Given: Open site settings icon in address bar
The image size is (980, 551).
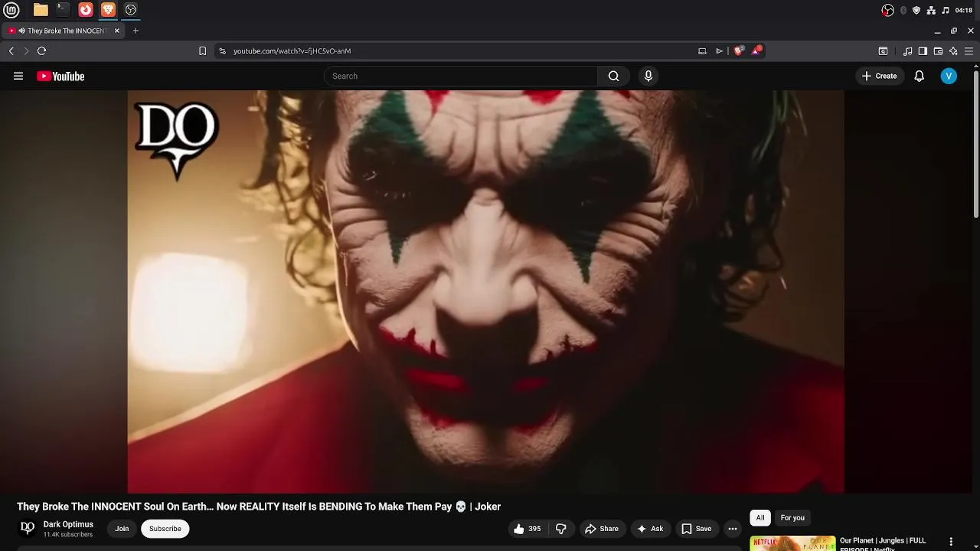Looking at the screenshot, I should (x=222, y=51).
